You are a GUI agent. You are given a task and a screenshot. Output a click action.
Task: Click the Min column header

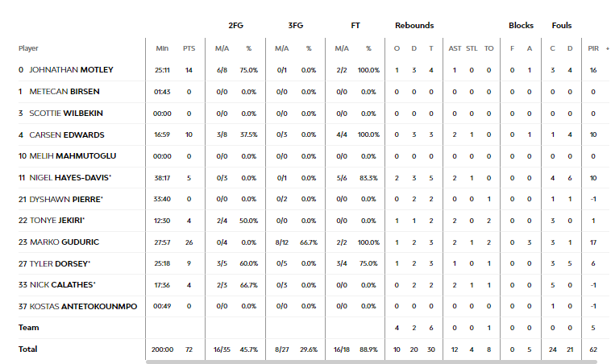click(x=162, y=48)
